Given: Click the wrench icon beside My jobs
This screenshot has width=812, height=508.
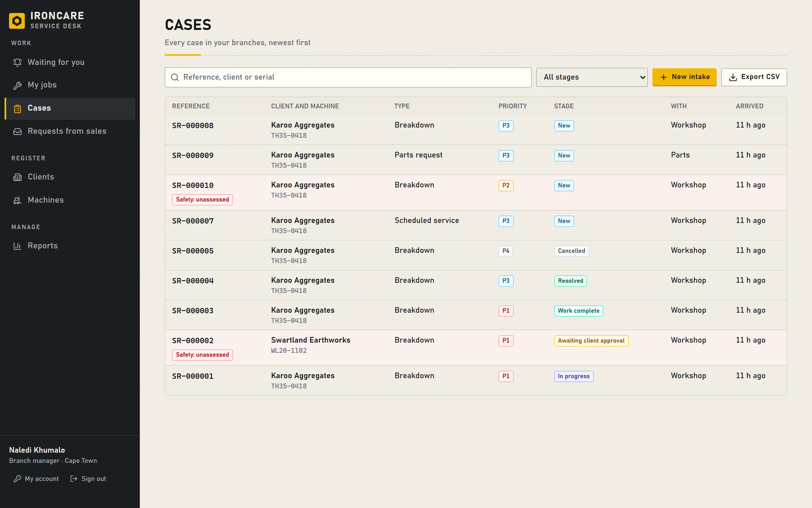Looking at the screenshot, I should (17, 85).
